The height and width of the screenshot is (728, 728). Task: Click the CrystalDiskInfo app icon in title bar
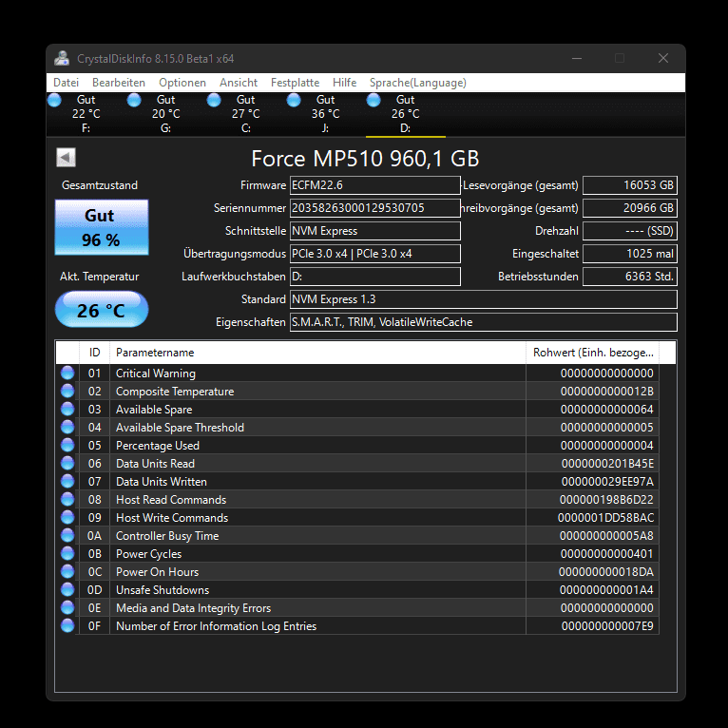click(x=61, y=59)
